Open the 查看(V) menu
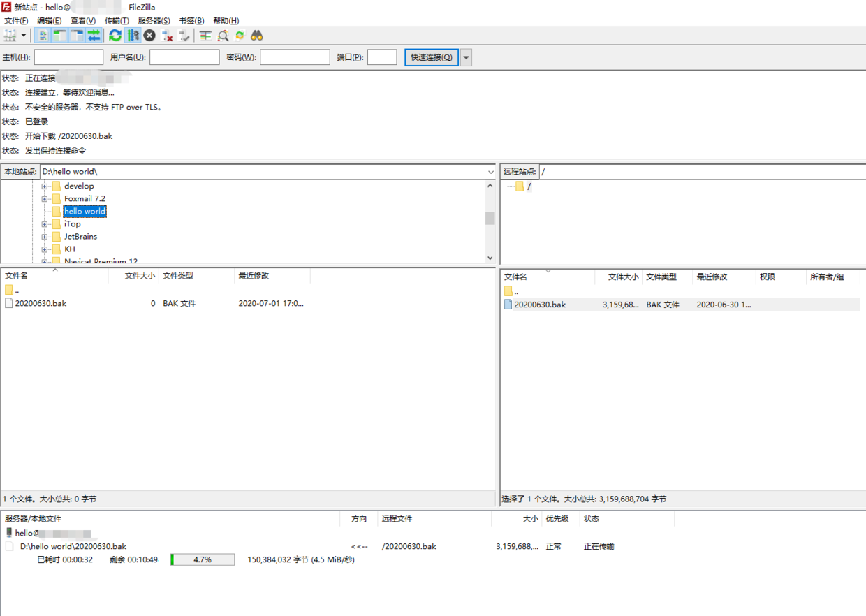Image resolution: width=866 pixels, height=616 pixels. pyautogui.click(x=83, y=21)
